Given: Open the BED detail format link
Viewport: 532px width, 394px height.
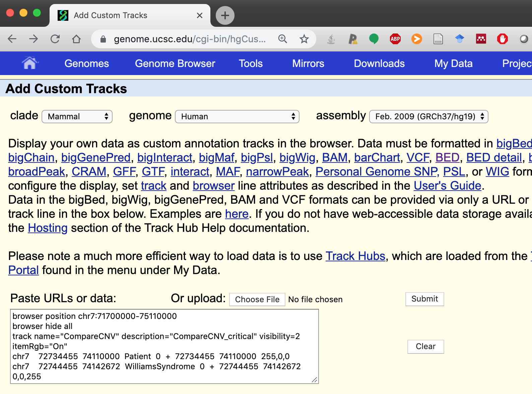Looking at the screenshot, I should point(494,157).
